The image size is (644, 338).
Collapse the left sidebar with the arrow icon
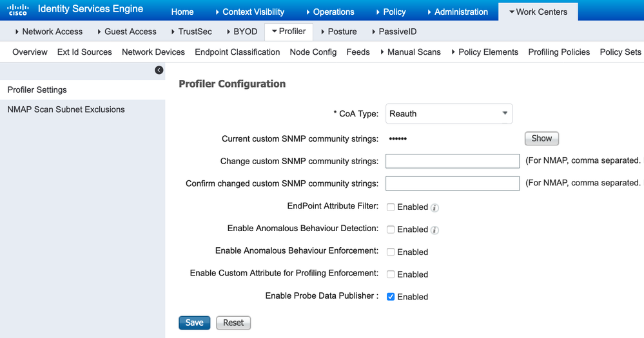pos(159,70)
